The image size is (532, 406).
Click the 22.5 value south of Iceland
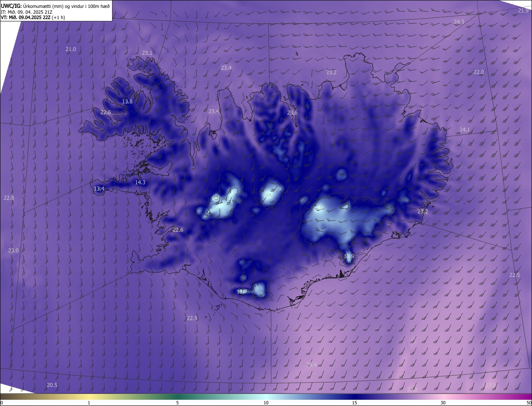[192, 318]
